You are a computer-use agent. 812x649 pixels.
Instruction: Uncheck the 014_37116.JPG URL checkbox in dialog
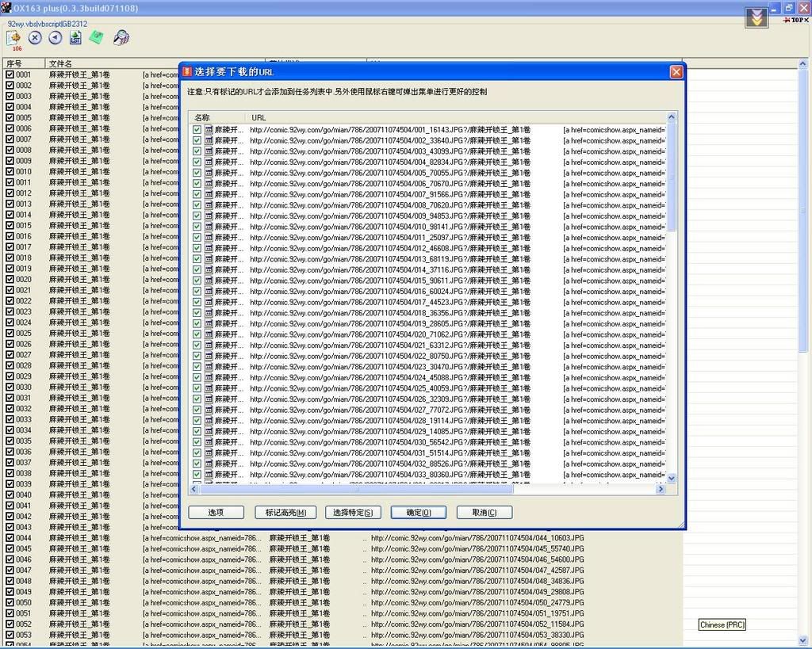[197, 269]
